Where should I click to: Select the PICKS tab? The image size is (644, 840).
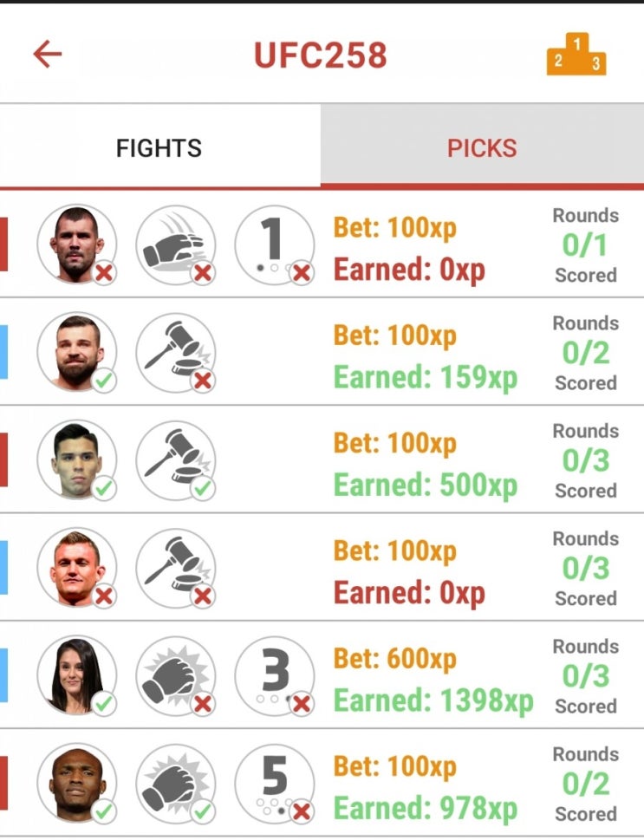(x=482, y=148)
